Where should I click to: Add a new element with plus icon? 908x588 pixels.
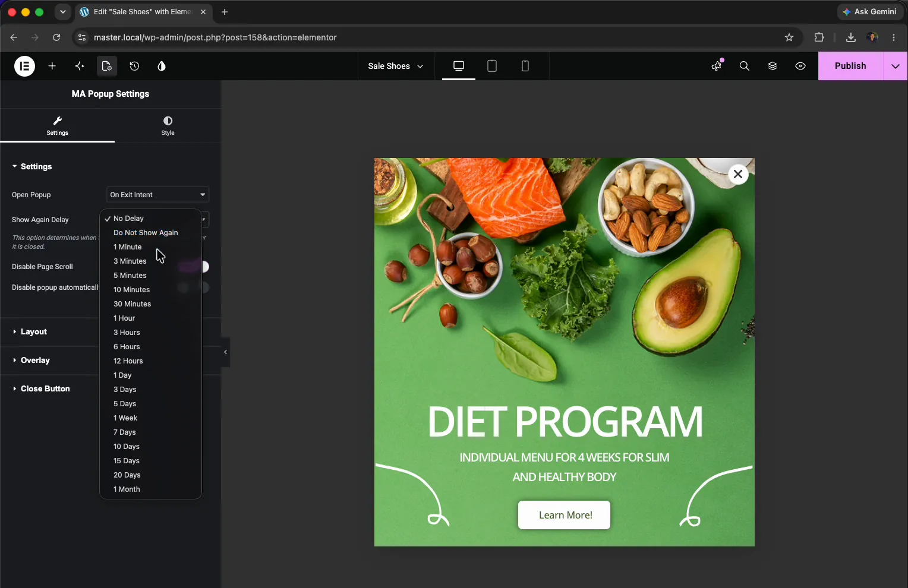pyautogui.click(x=52, y=66)
